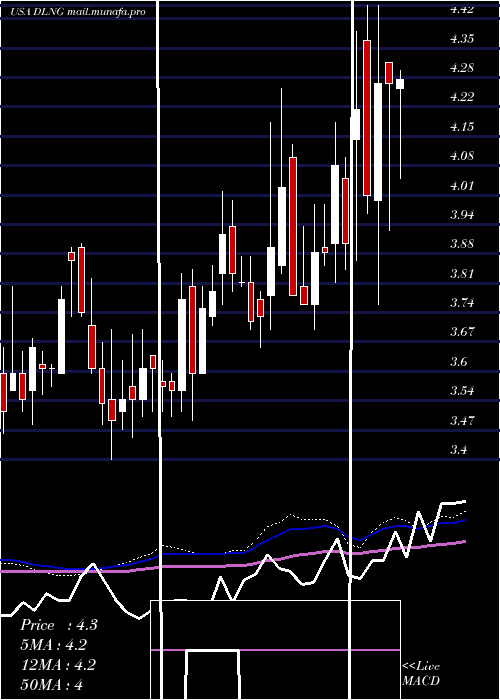Screen dimensions: 500x700
Task: Select the last white candlestick near 4.28
Action: (400, 84)
